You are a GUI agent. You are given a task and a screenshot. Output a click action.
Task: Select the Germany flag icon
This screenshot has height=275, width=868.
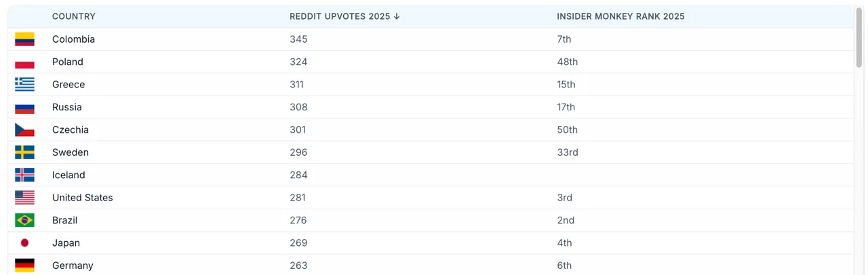(24, 266)
